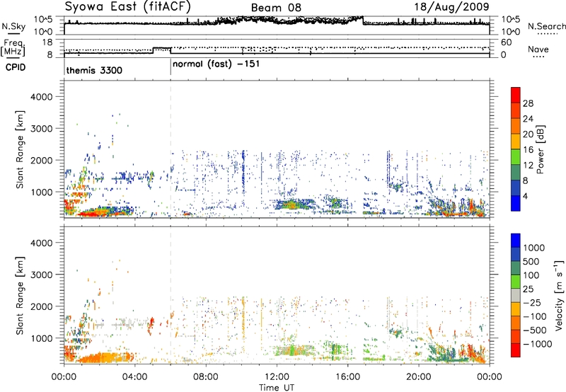This screenshot has height=392, width=566.
Task: Click the '12:00' time tick label
Action: [x=277, y=377]
